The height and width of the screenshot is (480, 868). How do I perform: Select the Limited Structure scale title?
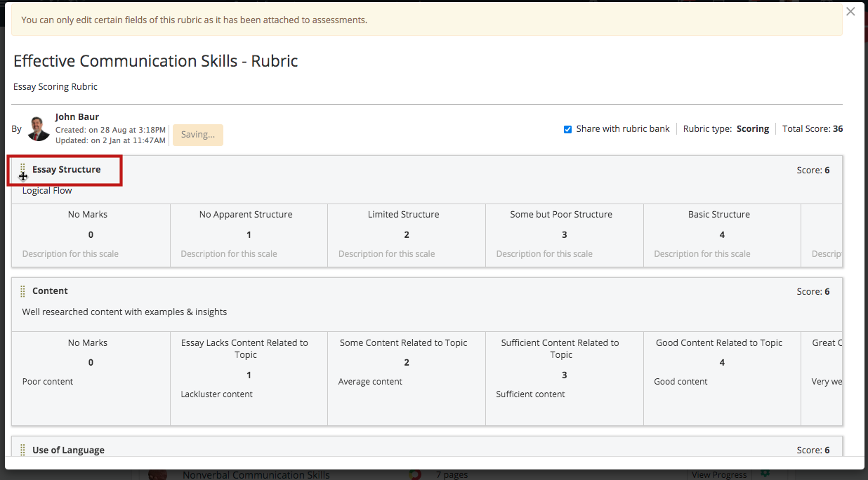pyautogui.click(x=404, y=215)
